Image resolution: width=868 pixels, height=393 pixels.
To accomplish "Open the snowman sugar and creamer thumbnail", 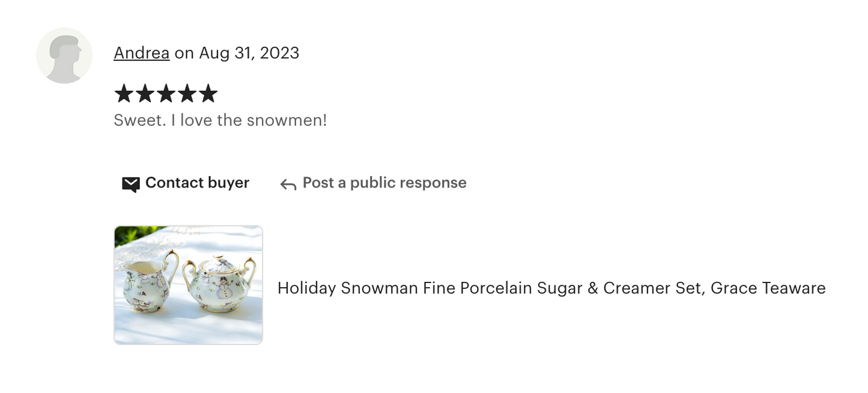I will click(x=188, y=285).
